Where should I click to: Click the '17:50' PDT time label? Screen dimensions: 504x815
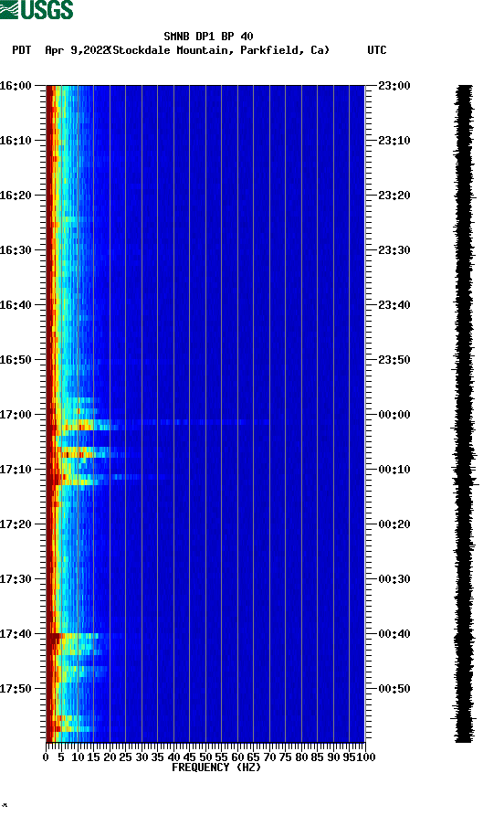(x=16, y=689)
